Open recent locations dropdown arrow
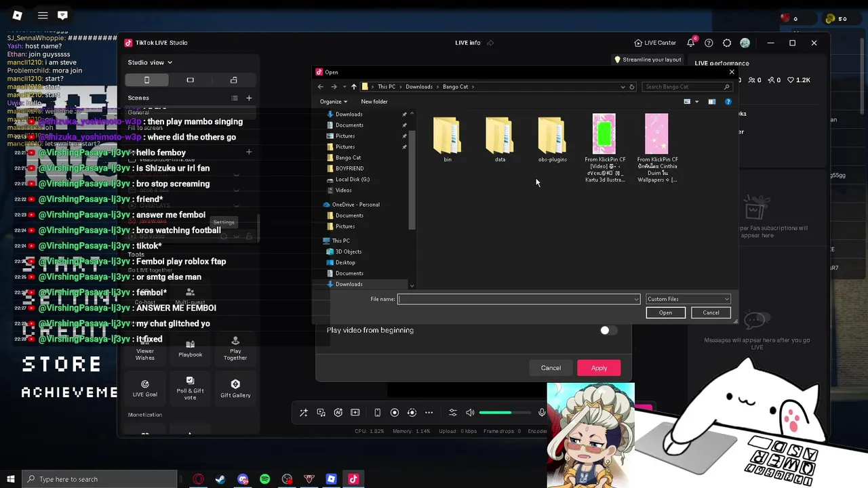The height and width of the screenshot is (488, 868). click(x=344, y=87)
